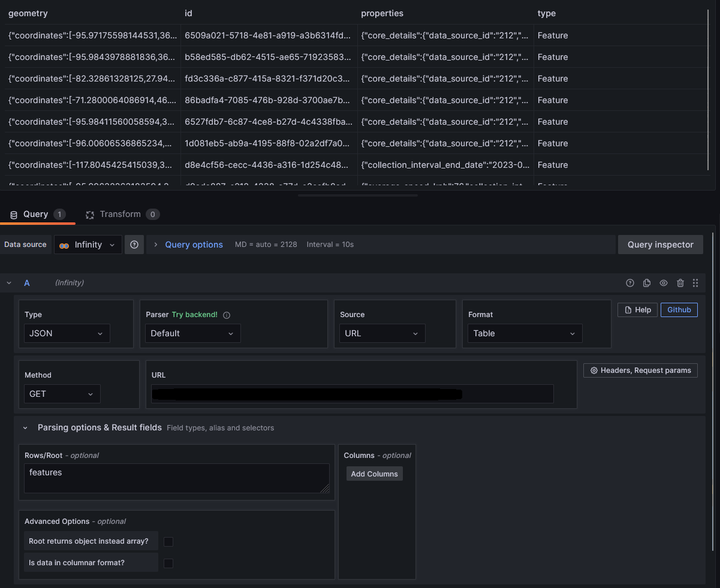Open the Format dropdown showing Table

[525, 333]
